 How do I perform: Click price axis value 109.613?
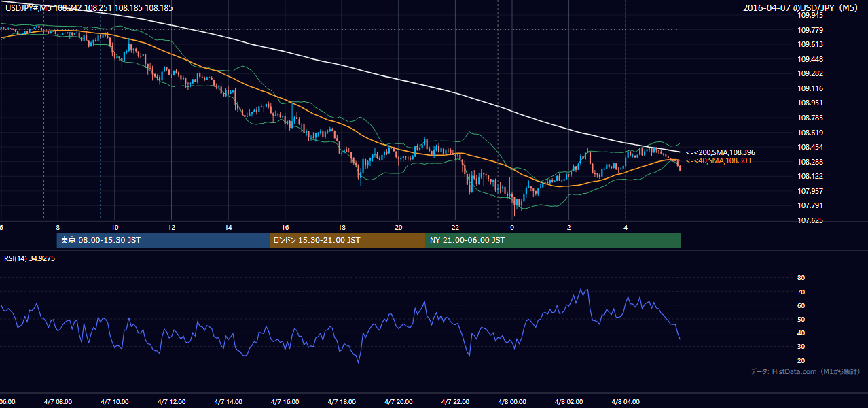click(x=810, y=44)
